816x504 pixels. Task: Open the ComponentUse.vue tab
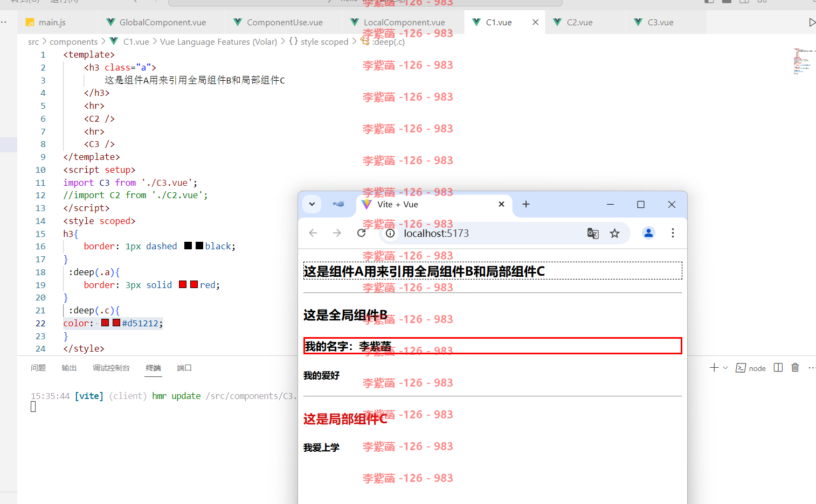coord(285,22)
